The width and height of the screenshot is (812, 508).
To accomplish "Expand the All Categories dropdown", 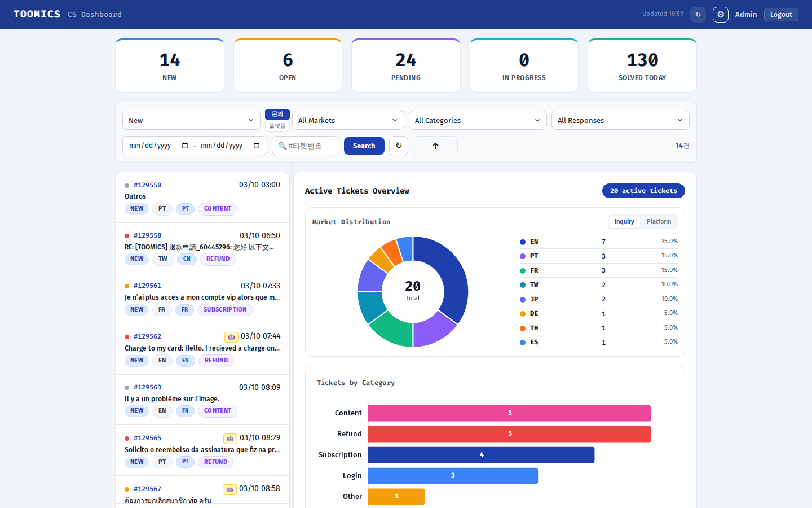I will pos(477,120).
